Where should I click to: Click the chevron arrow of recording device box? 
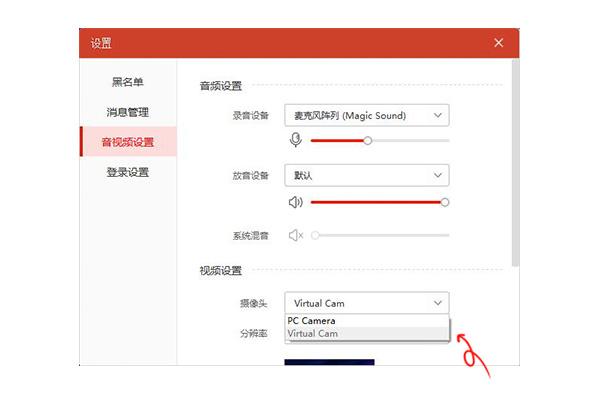tap(438, 115)
